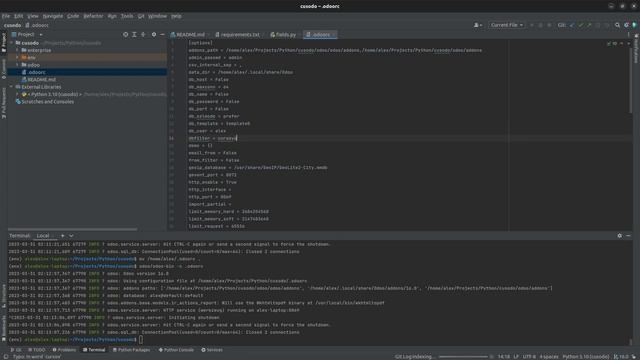Expand the env folder
640x360 pixels.
point(17,58)
